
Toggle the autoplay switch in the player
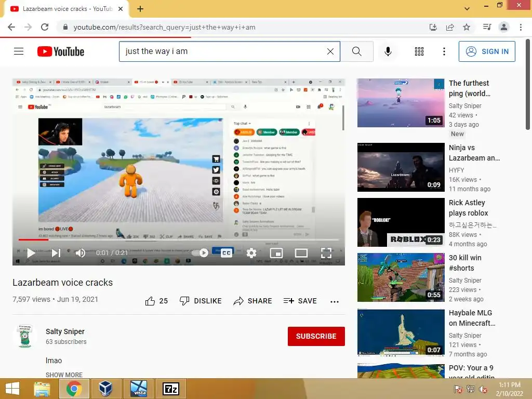click(200, 253)
